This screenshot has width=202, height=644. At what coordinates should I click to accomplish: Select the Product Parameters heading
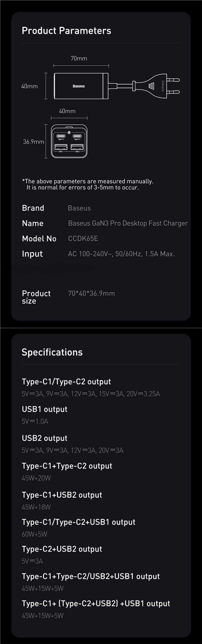pyautogui.click(x=66, y=31)
